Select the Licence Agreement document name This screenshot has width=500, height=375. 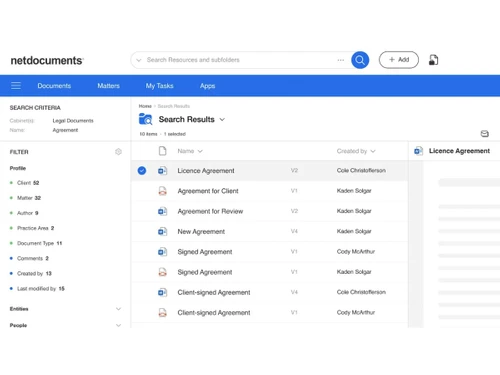click(x=206, y=171)
